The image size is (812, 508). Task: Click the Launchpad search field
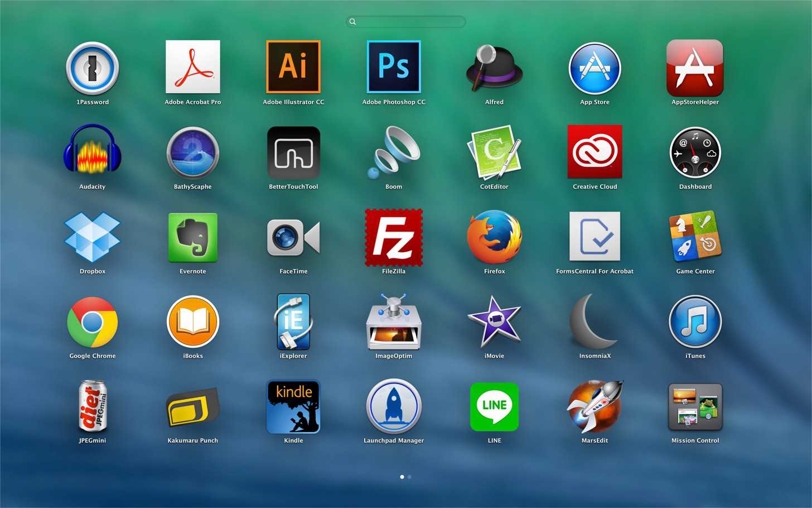coord(406,22)
